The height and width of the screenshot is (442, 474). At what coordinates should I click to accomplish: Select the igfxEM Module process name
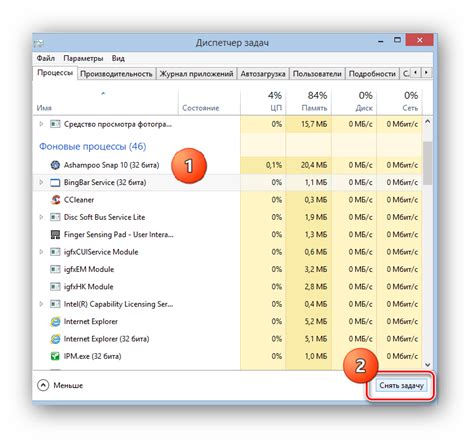click(x=89, y=269)
